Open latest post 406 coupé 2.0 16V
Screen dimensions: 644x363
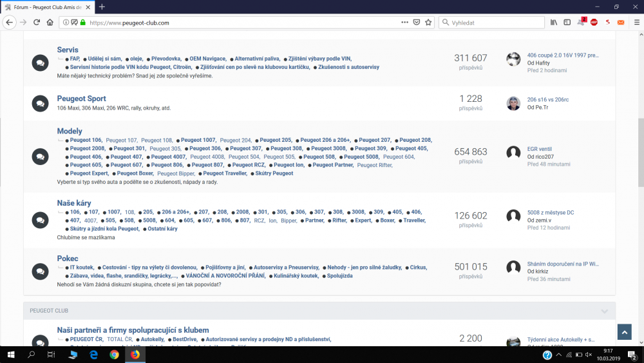coord(563,55)
